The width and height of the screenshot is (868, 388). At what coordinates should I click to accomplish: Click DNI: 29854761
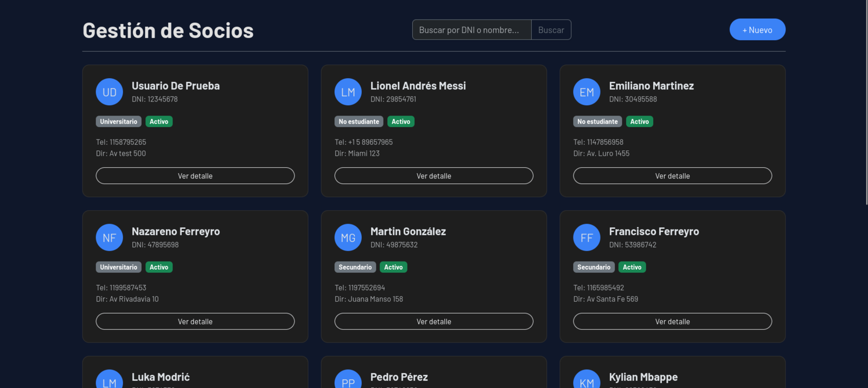coord(393,99)
